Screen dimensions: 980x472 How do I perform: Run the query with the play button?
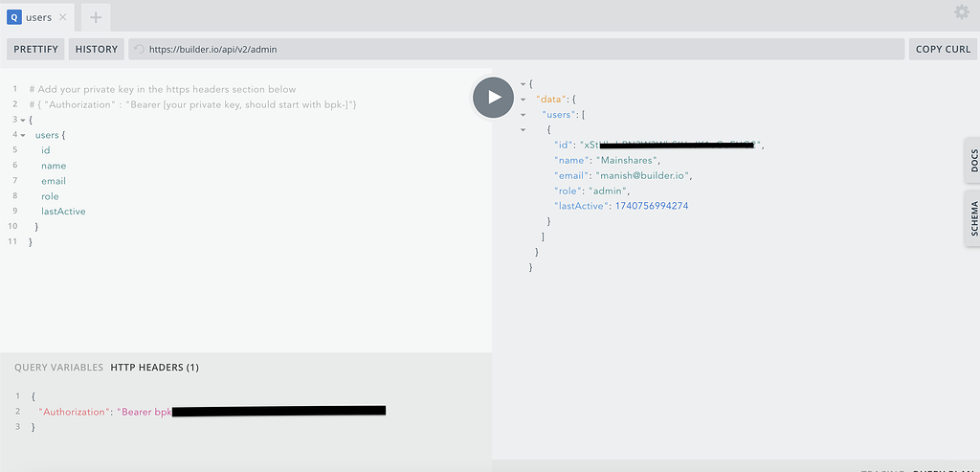(493, 98)
